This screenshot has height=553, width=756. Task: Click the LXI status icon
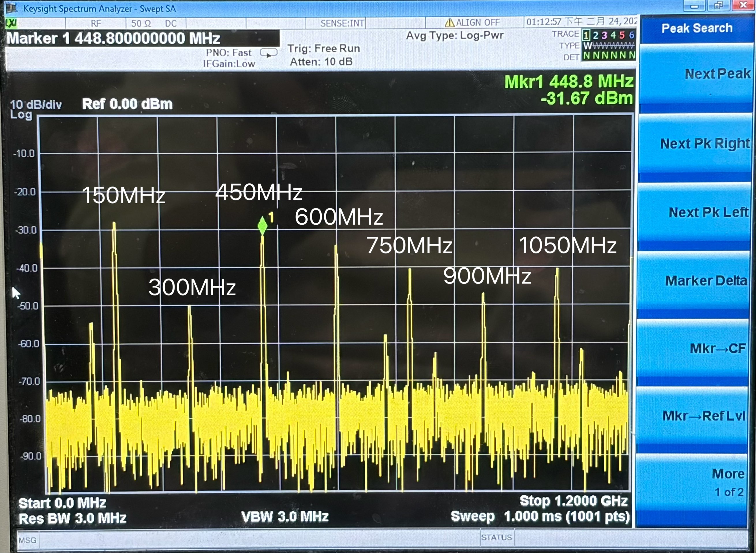11,23
